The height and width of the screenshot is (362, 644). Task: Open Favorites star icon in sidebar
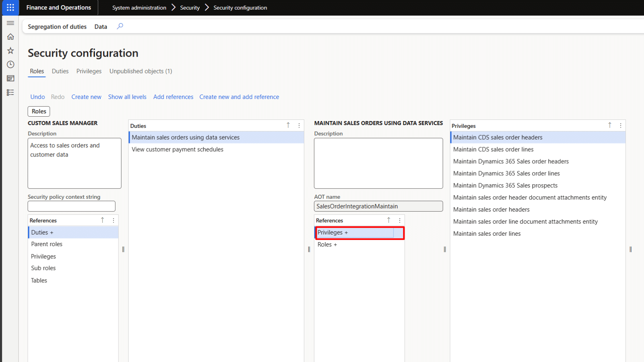tap(10, 50)
